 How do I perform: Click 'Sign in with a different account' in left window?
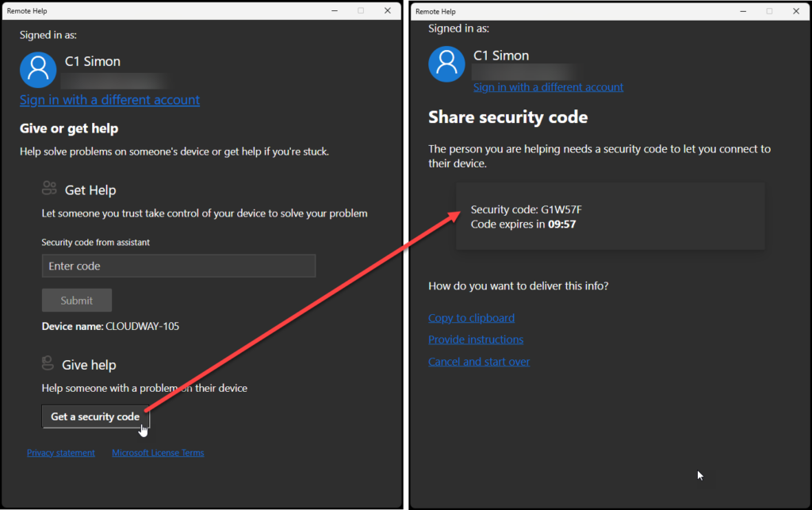(x=109, y=99)
